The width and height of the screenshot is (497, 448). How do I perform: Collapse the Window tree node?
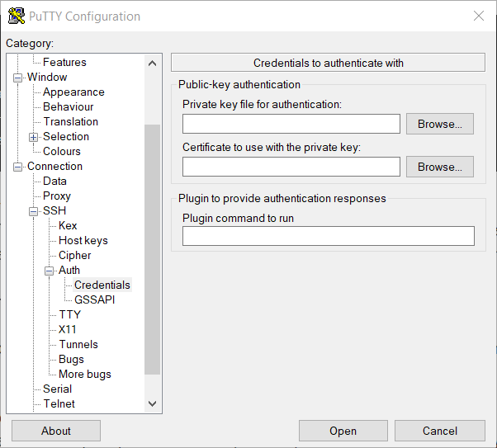18,78
